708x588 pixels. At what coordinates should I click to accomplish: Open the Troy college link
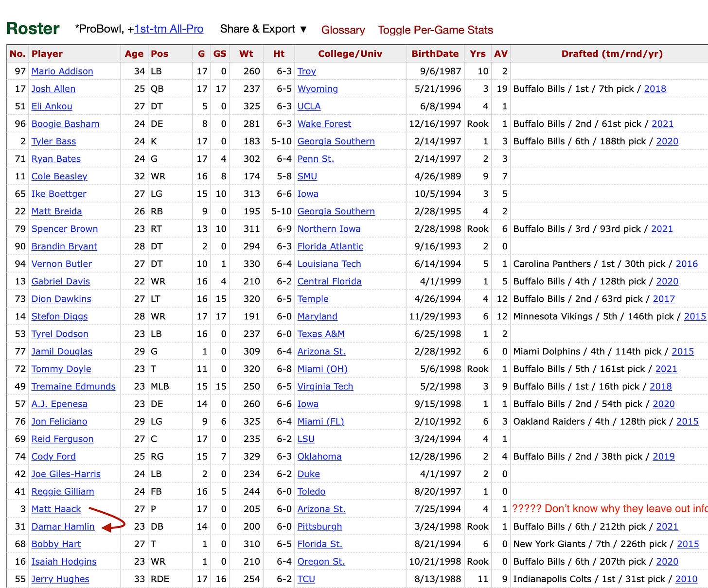(x=307, y=71)
